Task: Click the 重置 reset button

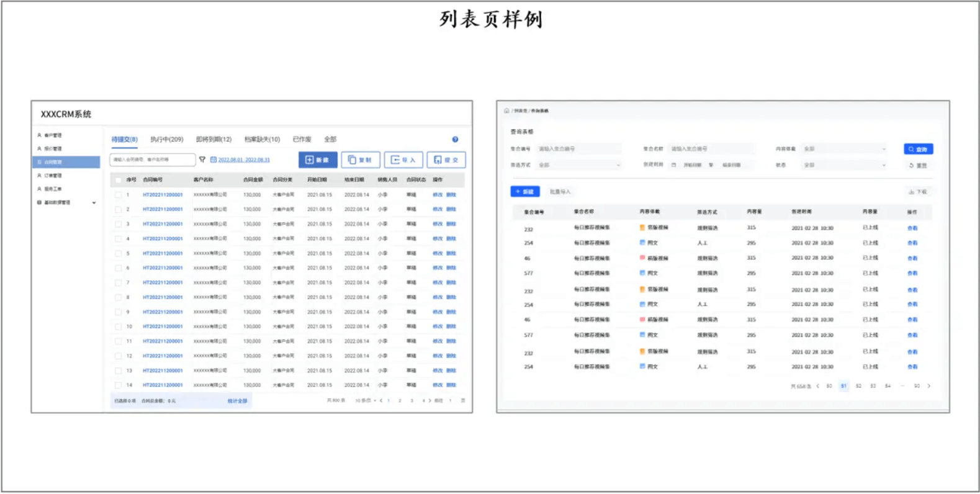Action: pos(918,166)
